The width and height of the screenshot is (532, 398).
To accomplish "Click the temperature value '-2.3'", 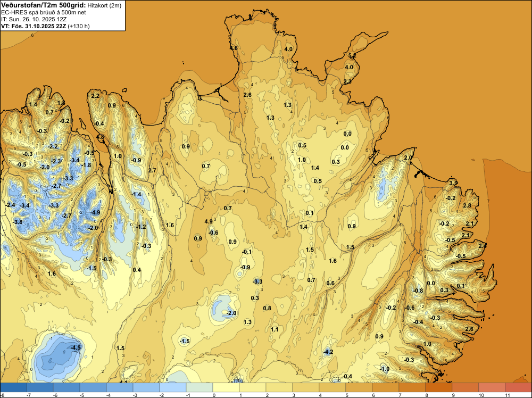I will tap(56, 161).
